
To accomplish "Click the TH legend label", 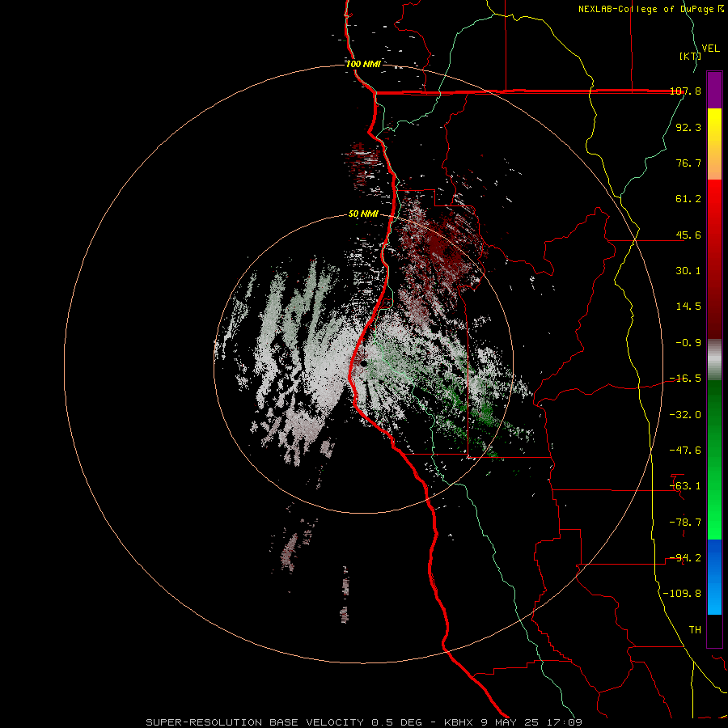I will click(695, 629).
